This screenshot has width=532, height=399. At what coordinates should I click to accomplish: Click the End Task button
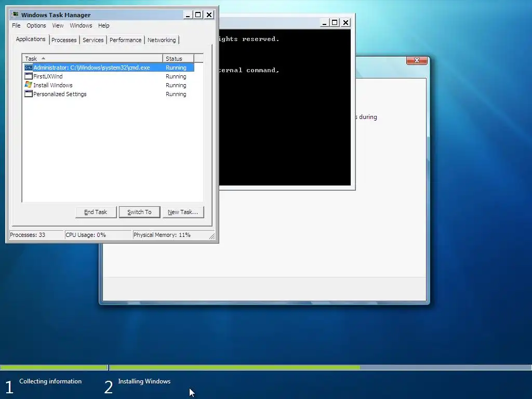pos(96,212)
